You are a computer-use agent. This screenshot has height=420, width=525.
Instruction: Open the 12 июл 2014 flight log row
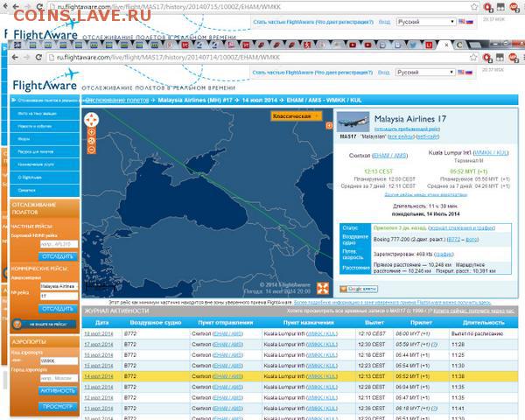click(x=299, y=398)
